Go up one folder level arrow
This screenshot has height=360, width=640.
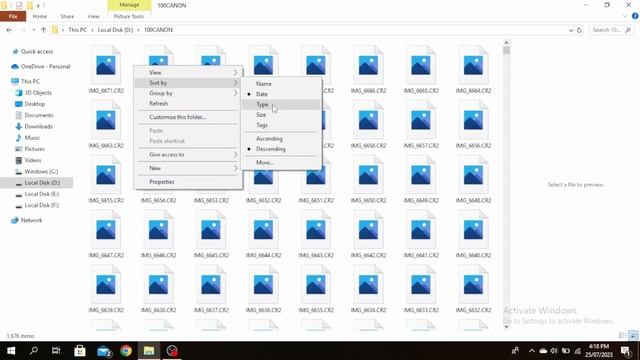(44, 30)
